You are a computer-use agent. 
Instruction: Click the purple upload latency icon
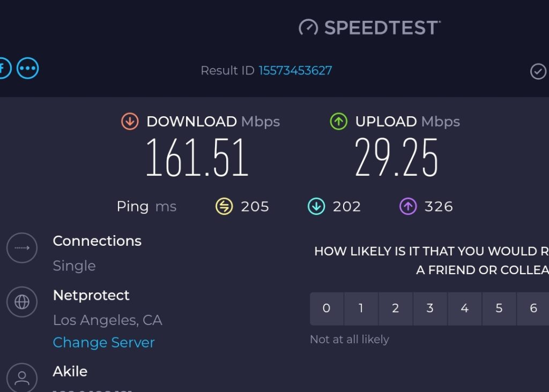(x=408, y=206)
